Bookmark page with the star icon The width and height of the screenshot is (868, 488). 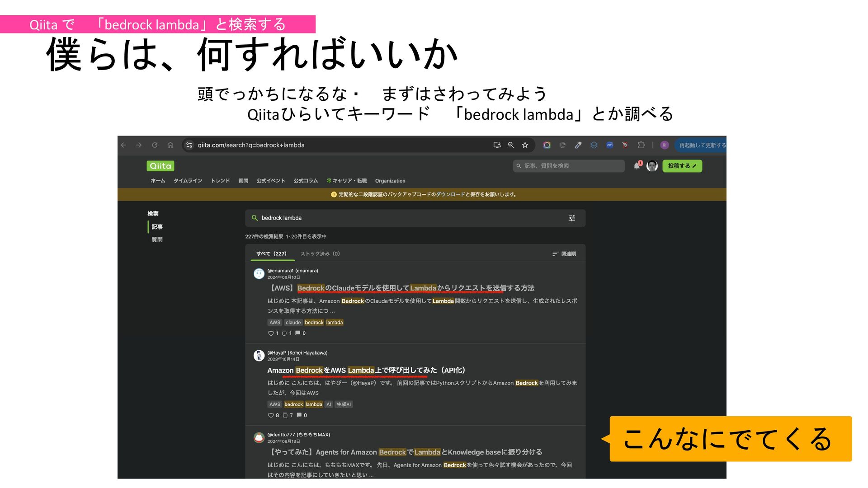[525, 145]
